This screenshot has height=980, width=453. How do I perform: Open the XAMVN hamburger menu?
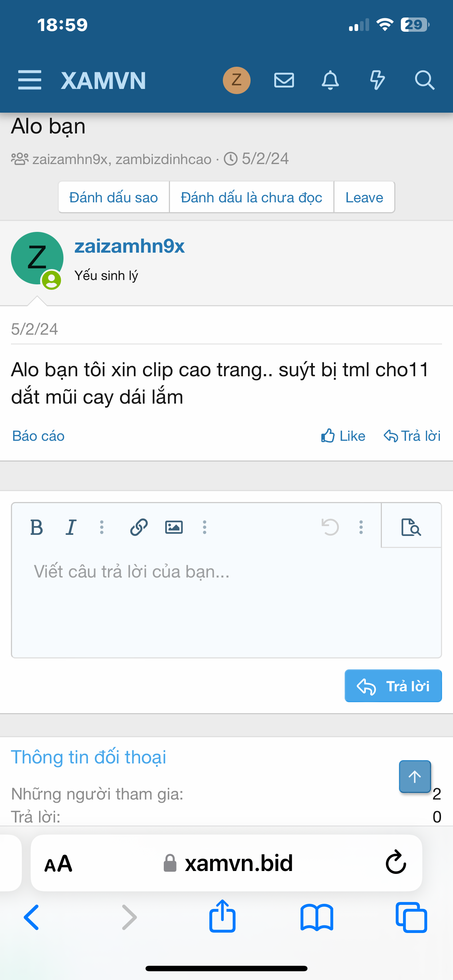30,80
